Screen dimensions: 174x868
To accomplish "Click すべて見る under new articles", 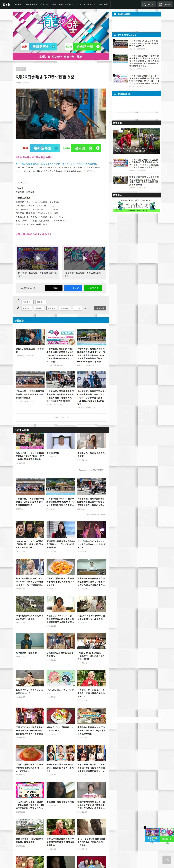I will point(61,418).
